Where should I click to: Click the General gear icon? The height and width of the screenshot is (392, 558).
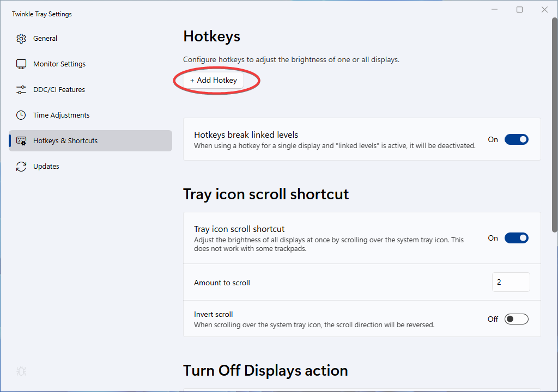pos(21,39)
